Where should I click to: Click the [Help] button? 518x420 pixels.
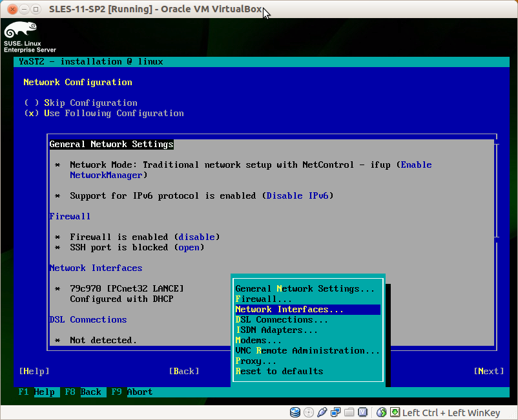click(34, 371)
